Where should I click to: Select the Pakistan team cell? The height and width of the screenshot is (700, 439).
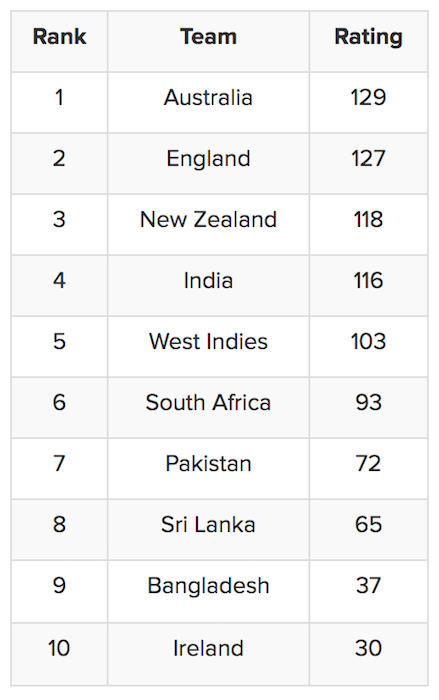(x=209, y=469)
